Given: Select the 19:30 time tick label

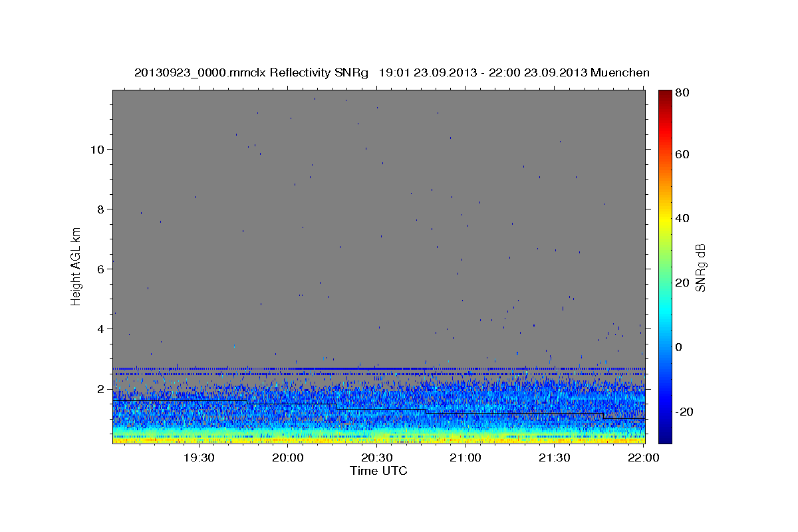Looking at the screenshot, I should tap(199, 458).
